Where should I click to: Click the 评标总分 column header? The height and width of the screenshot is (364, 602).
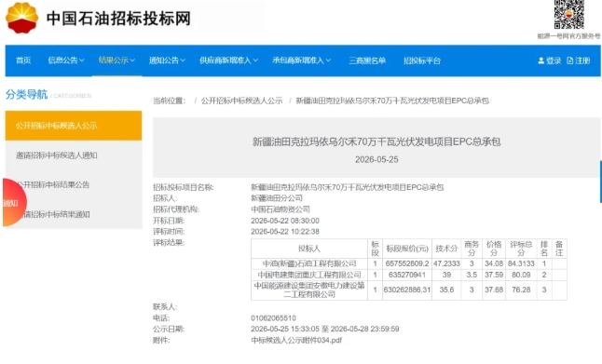pos(521,249)
